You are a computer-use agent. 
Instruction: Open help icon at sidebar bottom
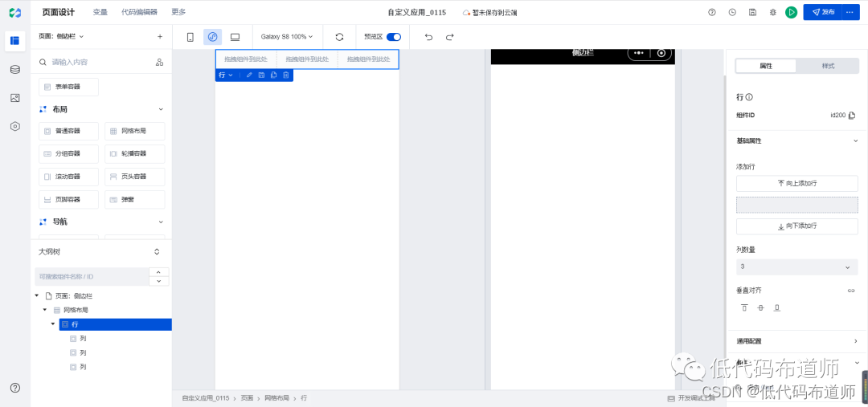pyautogui.click(x=15, y=388)
